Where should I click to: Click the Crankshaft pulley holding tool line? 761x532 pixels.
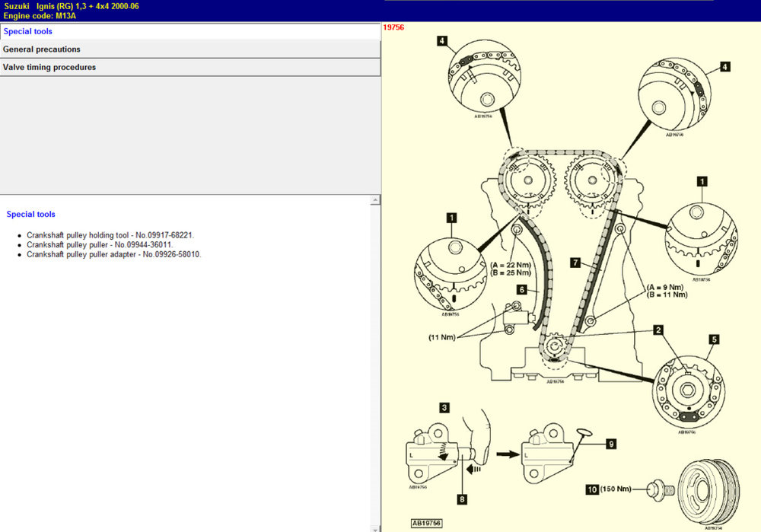tap(110, 235)
